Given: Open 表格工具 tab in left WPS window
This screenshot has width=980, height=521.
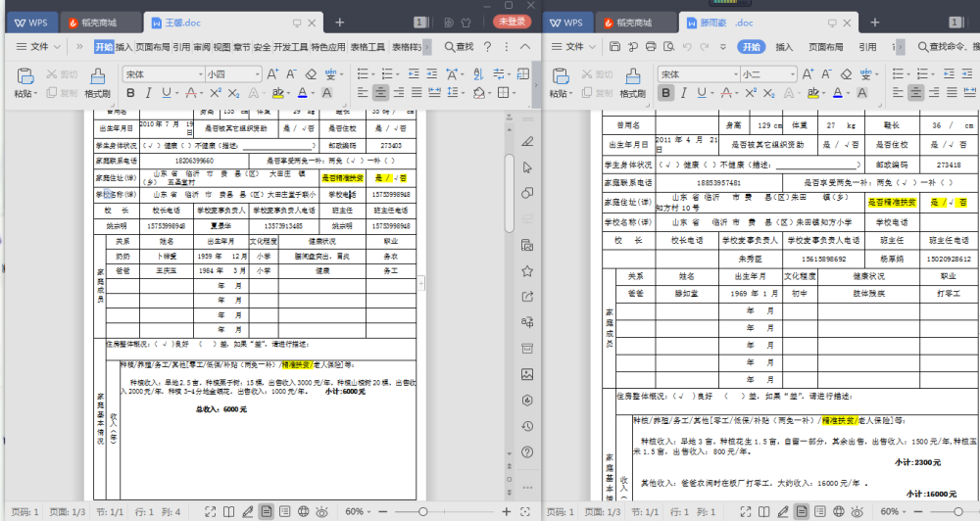Looking at the screenshot, I should tap(367, 47).
